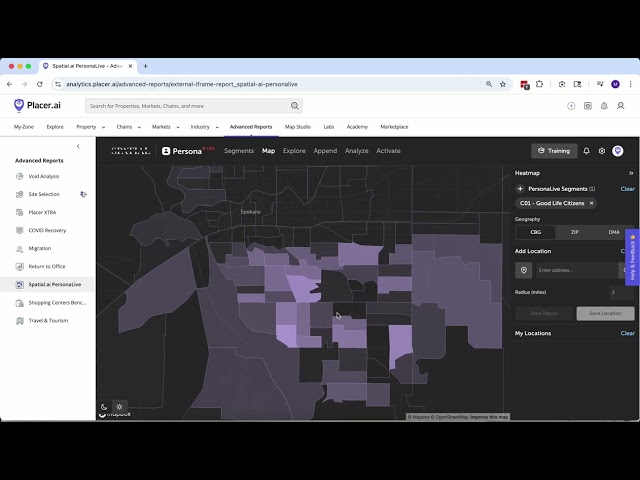Open the Append tab

click(x=325, y=151)
